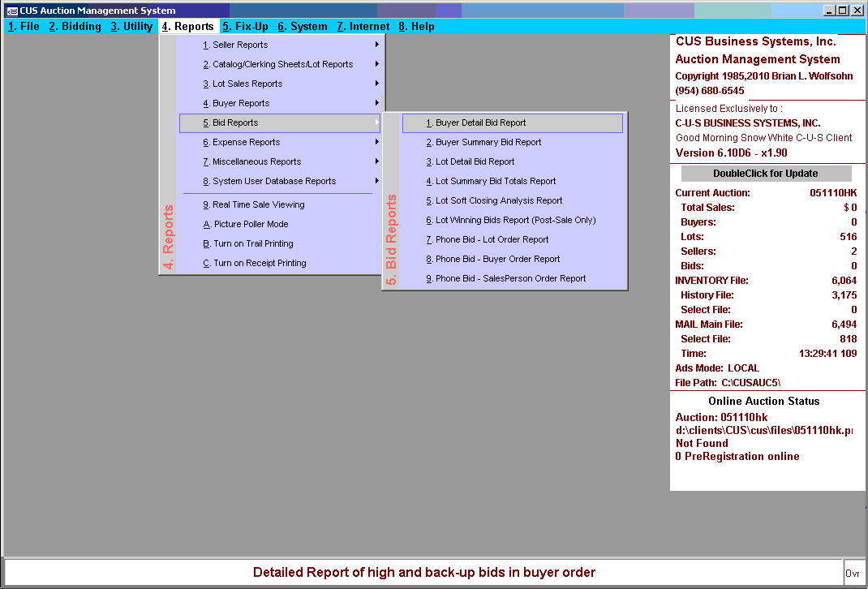868x589 pixels.
Task: Open Lot Winning Bids Report (Post-Sale Only)
Action: tap(513, 220)
